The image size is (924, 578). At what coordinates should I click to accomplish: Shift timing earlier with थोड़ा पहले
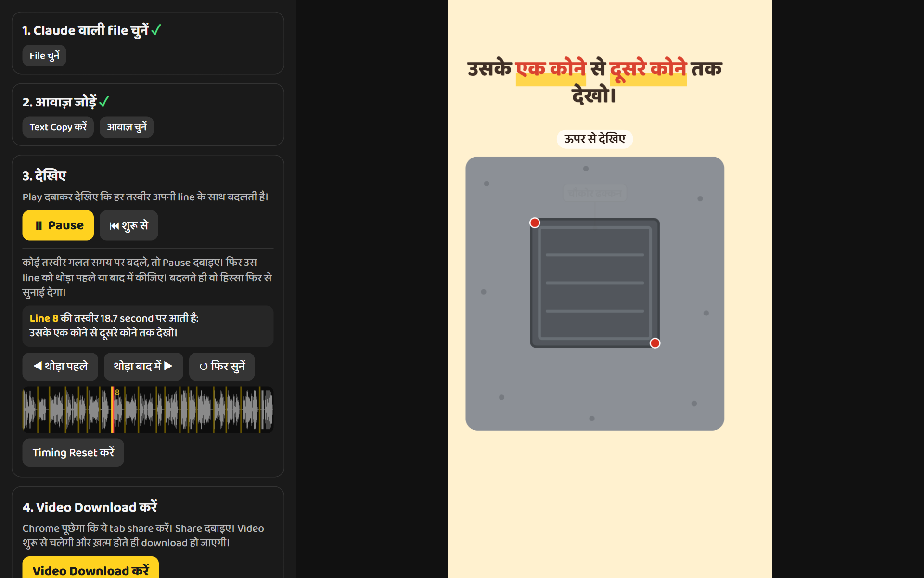point(60,367)
